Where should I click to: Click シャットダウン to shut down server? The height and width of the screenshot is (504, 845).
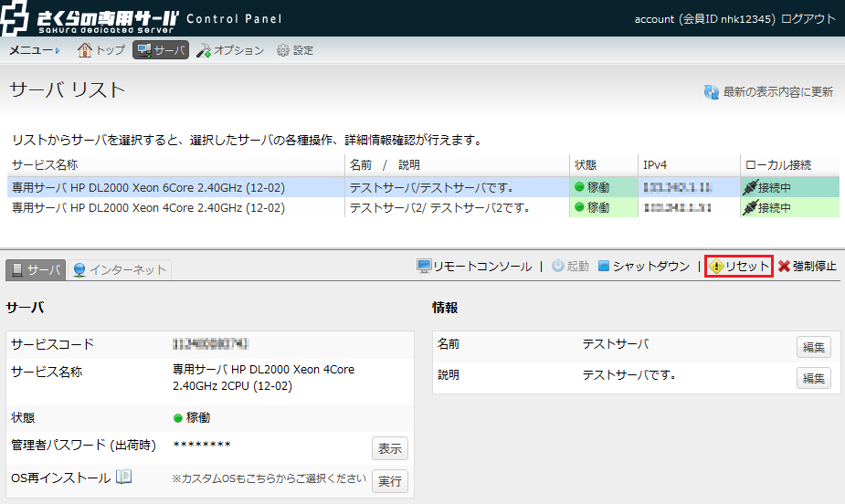tap(644, 267)
